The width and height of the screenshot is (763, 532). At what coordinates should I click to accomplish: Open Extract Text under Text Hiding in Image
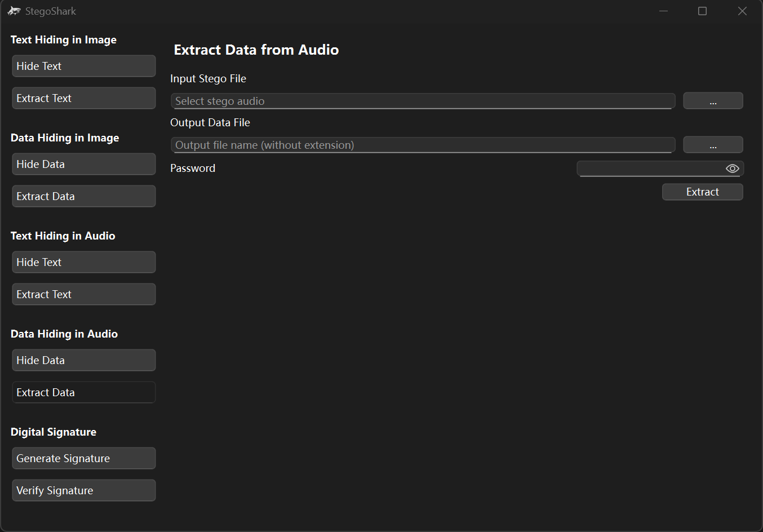point(84,98)
